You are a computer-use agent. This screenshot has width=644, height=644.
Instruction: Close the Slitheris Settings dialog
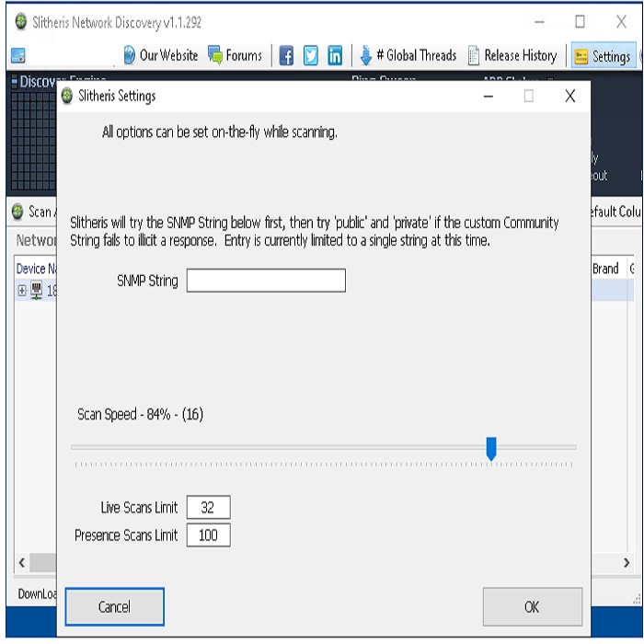tap(569, 96)
